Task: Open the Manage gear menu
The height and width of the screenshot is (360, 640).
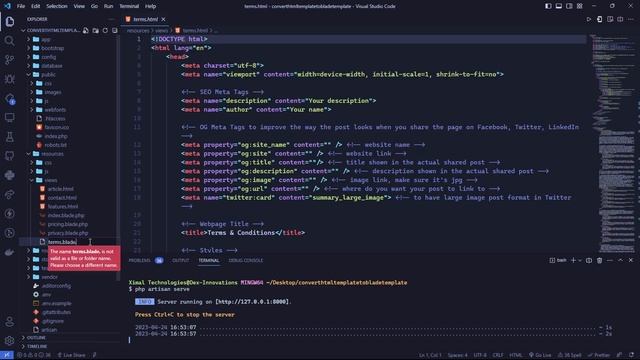Action: click(x=9, y=340)
